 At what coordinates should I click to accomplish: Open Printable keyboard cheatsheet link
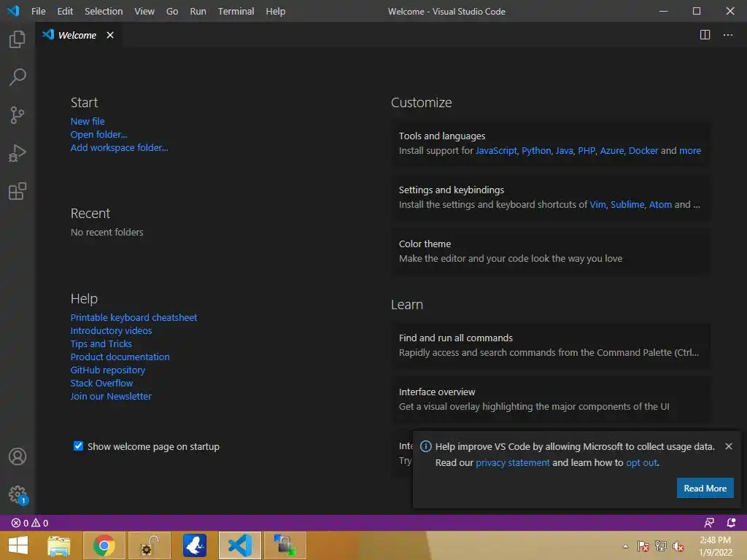pos(133,318)
